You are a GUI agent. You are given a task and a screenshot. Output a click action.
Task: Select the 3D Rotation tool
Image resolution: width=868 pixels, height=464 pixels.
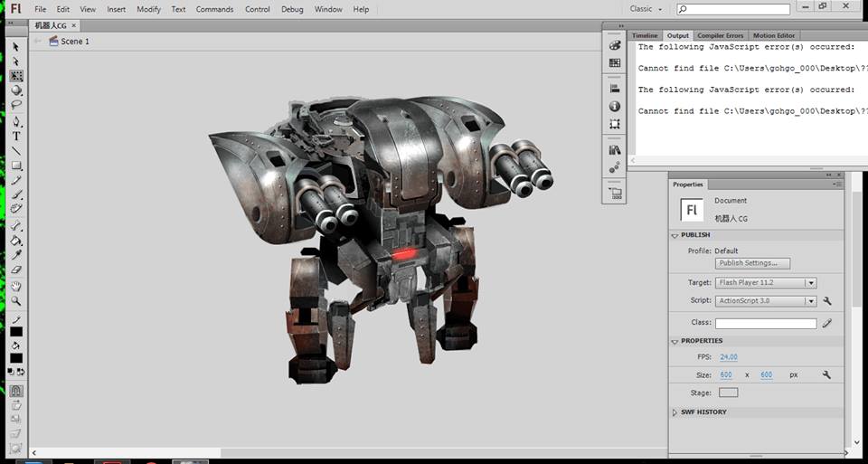(x=16, y=90)
